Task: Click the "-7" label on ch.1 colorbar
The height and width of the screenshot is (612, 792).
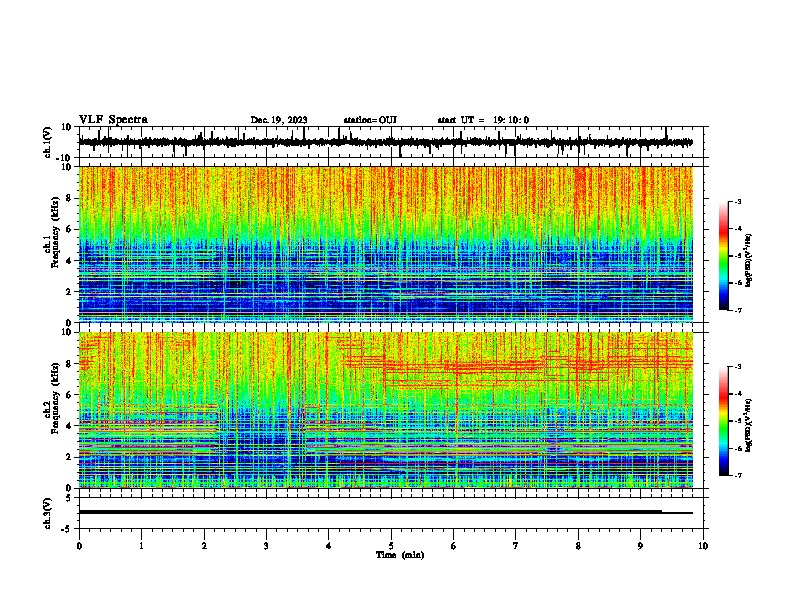Action: (x=737, y=310)
